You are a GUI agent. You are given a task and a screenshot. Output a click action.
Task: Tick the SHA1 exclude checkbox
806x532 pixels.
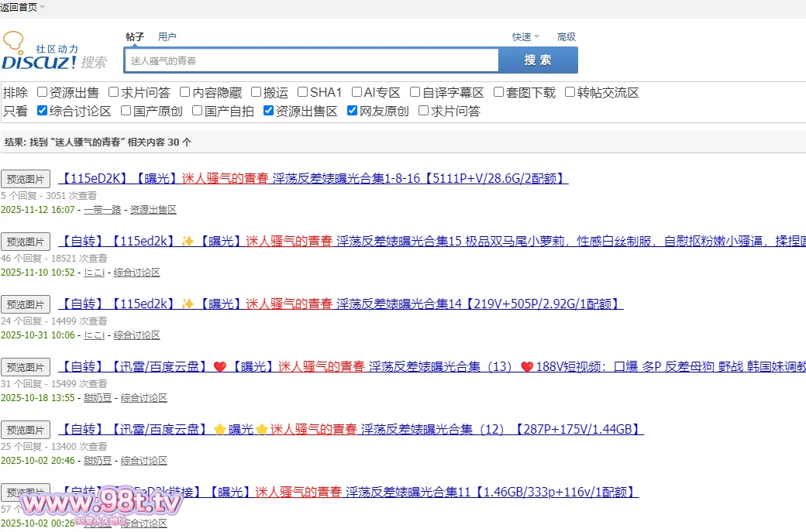[x=303, y=92]
